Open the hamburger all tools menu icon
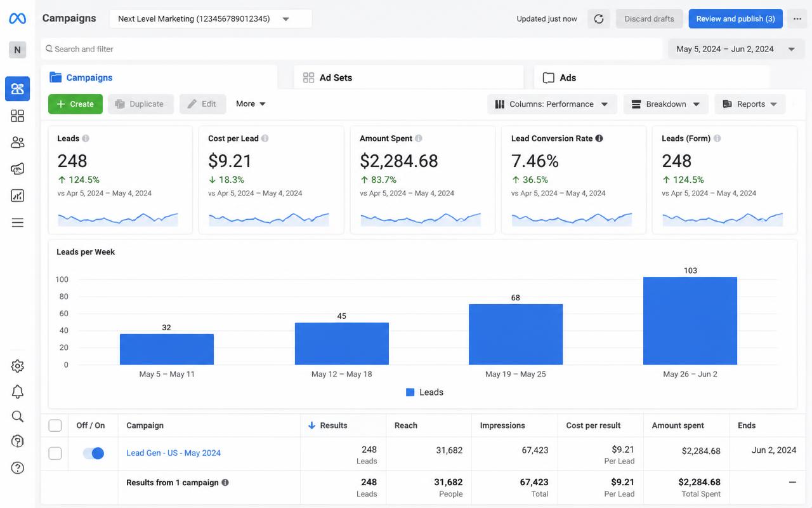Viewport: 812px width, 508px height. 17,222
